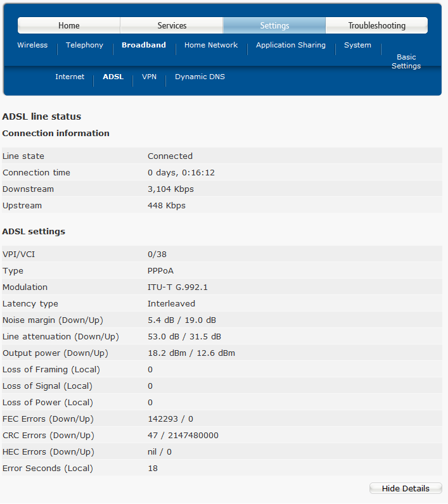This screenshot has height=504, width=448.
Task: Click the CRC Errors row value
Action: 183,436
